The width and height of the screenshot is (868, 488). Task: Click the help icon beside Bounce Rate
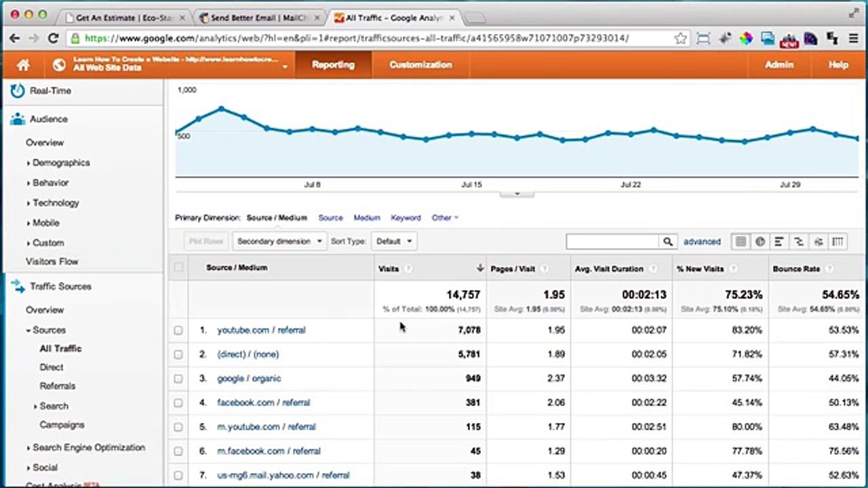point(830,269)
